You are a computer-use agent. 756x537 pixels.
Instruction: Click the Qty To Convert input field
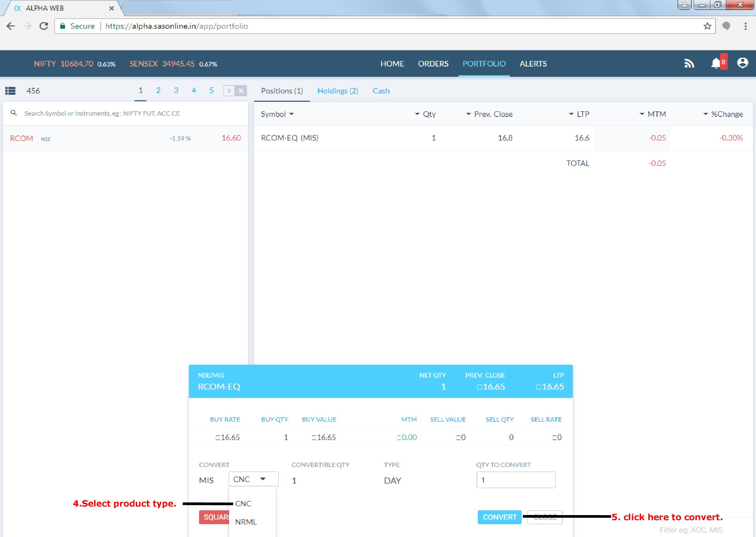[x=516, y=480]
